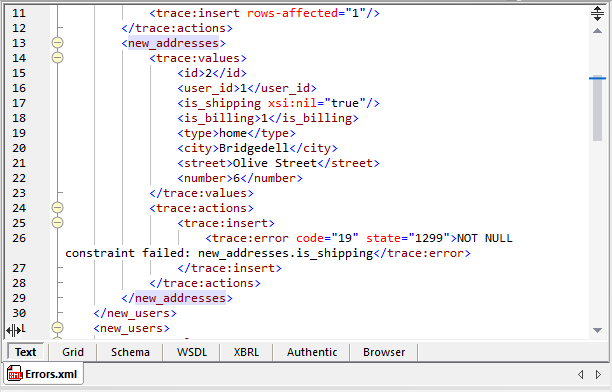Viewport: 612px width, 392px height.
Task: Click the next document tab arrow
Action: coord(598,374)
